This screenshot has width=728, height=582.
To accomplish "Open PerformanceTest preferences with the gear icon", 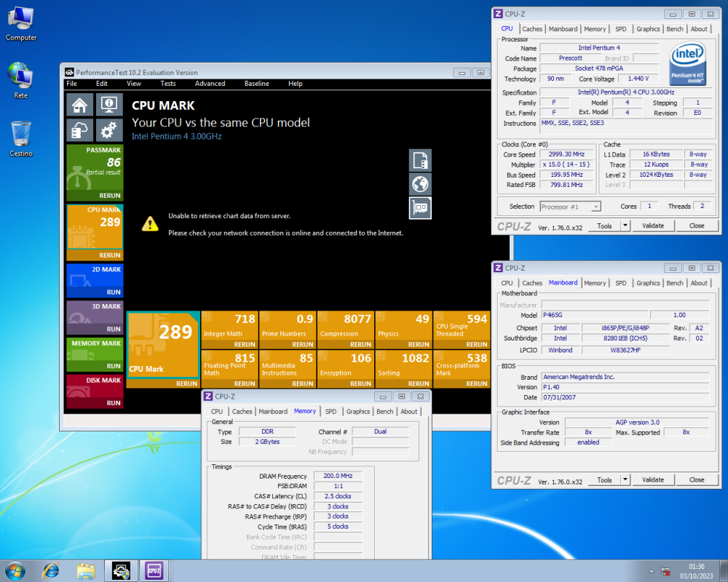I will click(108, 129).
